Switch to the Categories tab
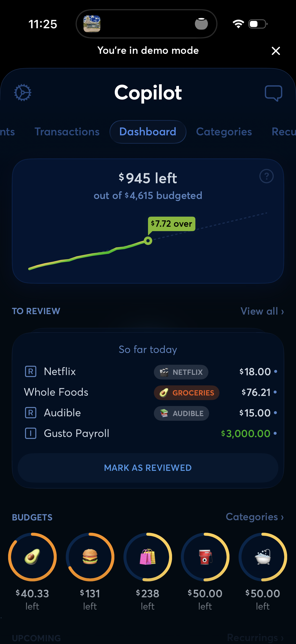Screen dimensions: 296x644 [x=224, y=132]
